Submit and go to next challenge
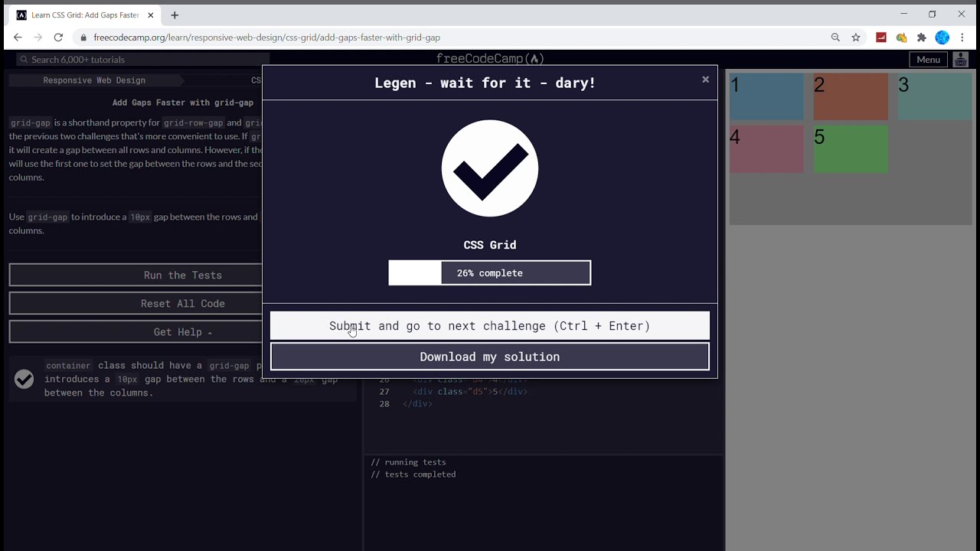 [490, 326]
